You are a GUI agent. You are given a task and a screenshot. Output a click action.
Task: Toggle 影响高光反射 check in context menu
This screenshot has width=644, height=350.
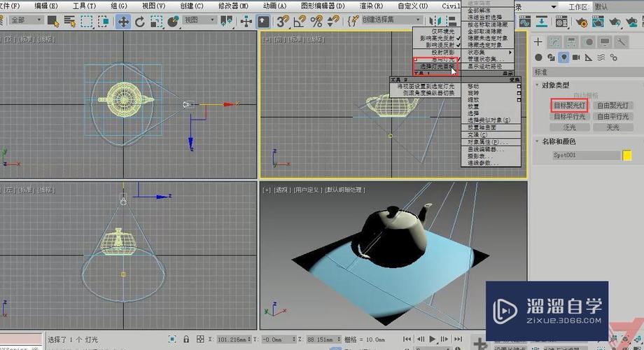pos(437,38)
